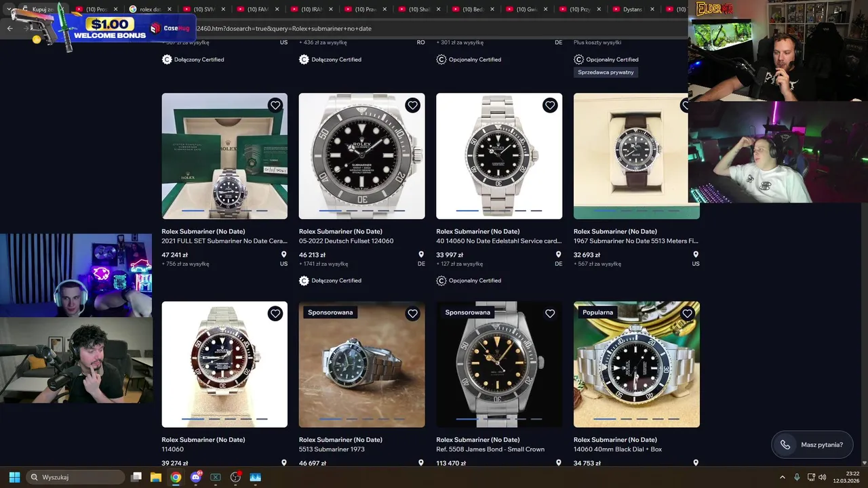Click the Sprzedawca prywatny badge
Screen dimensions: 868x488
[606, 73]
